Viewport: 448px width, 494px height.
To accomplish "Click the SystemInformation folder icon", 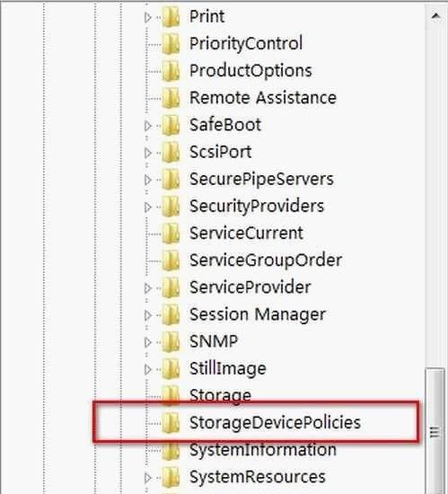I will [171, 450].
